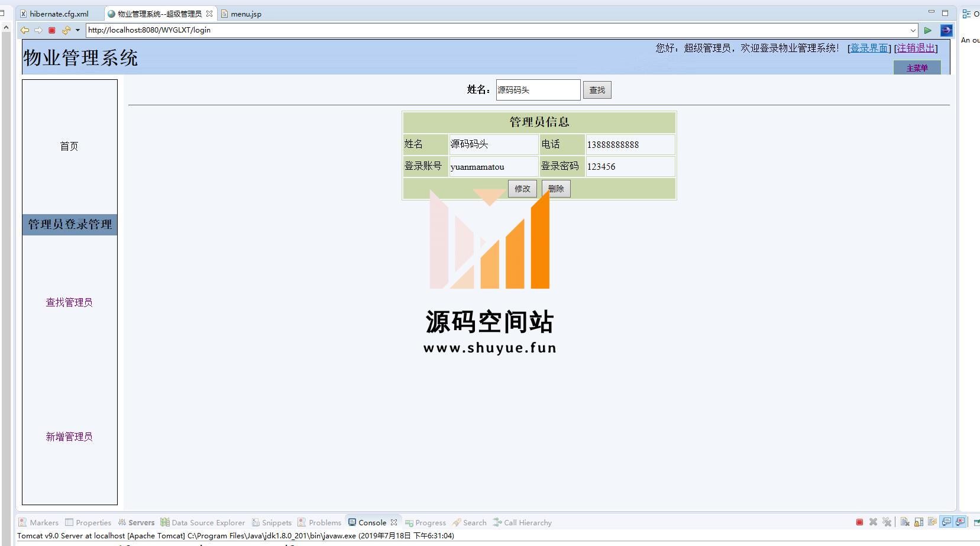Image resolution: width=980 pixels, height=546 pixels.
Task: Switch to the hibernate.cfg.xml editor tab
Action: pyautogui.click(x=59, y=14)
